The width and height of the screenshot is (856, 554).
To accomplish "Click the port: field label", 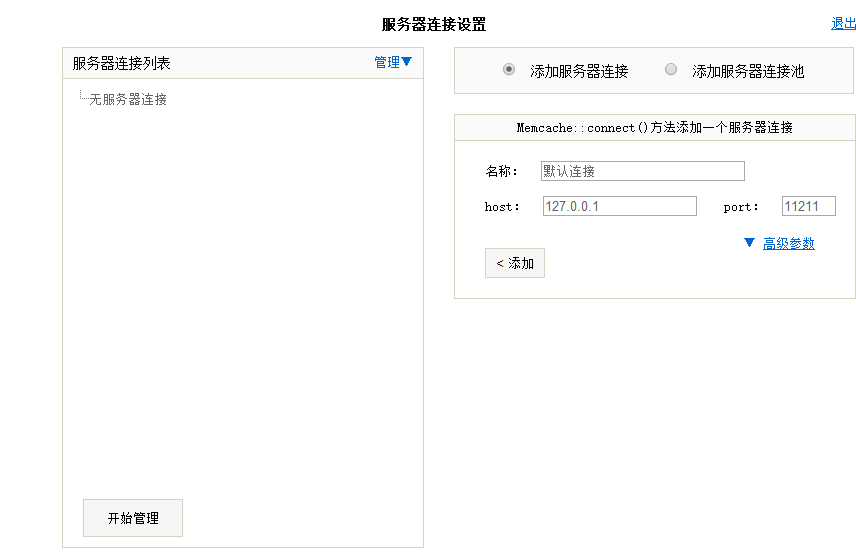I will 741,207.
